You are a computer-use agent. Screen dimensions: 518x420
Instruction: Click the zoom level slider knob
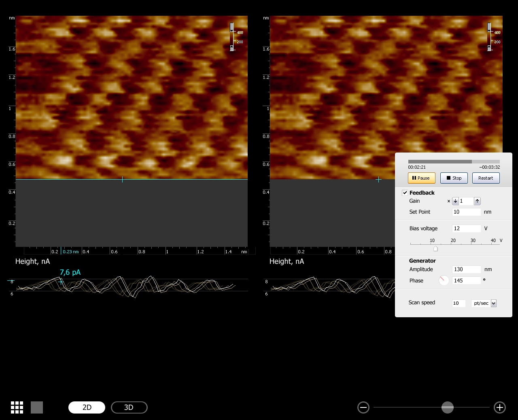[x=447, y=407]
